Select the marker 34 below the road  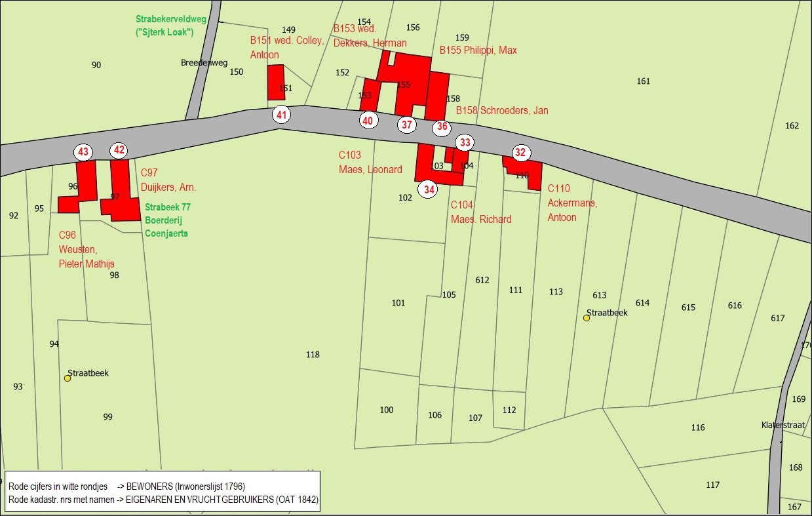click(x=429, y=189)
